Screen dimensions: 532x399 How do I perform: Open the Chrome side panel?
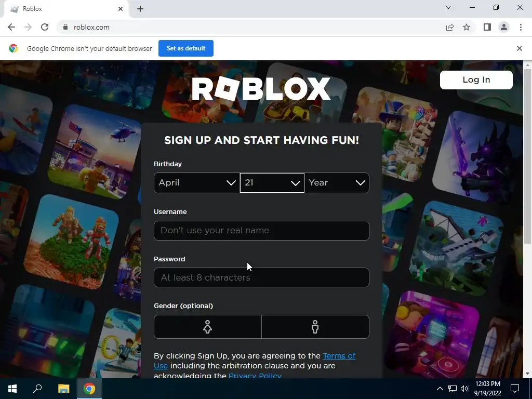pos(487,27)
